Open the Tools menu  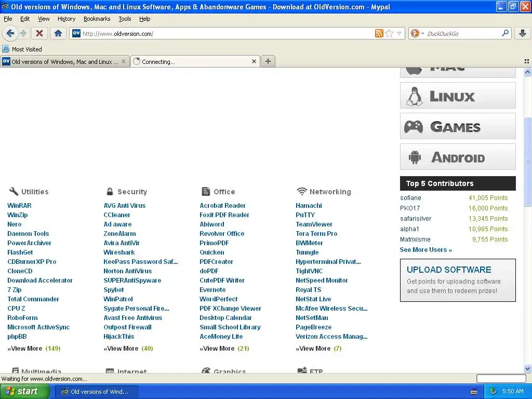pos(125,19)
